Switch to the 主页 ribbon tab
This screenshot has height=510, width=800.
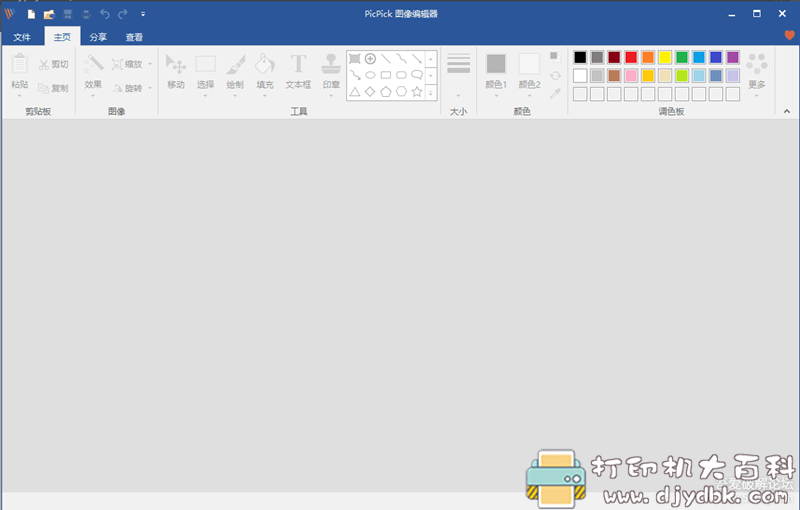62,37
